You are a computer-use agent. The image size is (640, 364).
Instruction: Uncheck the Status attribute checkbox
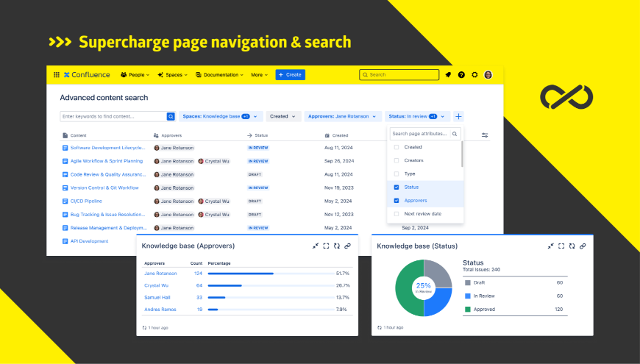coord(397,188)
